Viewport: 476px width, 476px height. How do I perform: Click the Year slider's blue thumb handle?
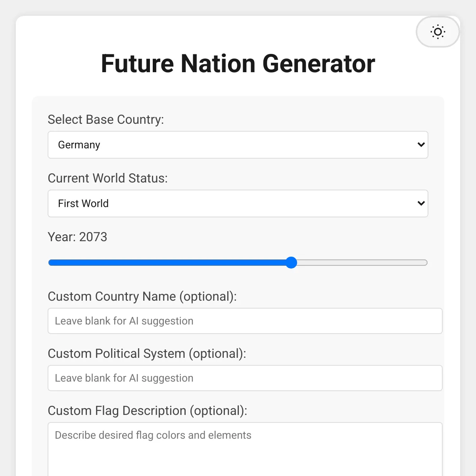point(291,263)
